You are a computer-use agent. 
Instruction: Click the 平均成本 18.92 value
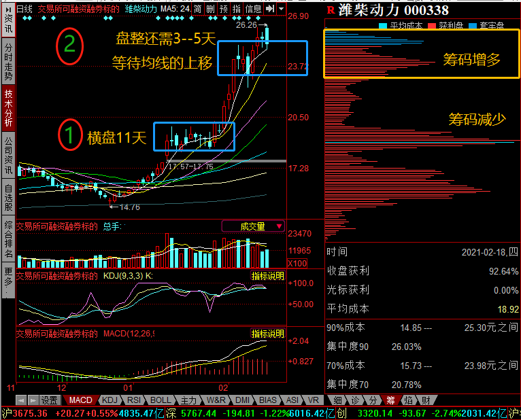[x=508, y=309]
